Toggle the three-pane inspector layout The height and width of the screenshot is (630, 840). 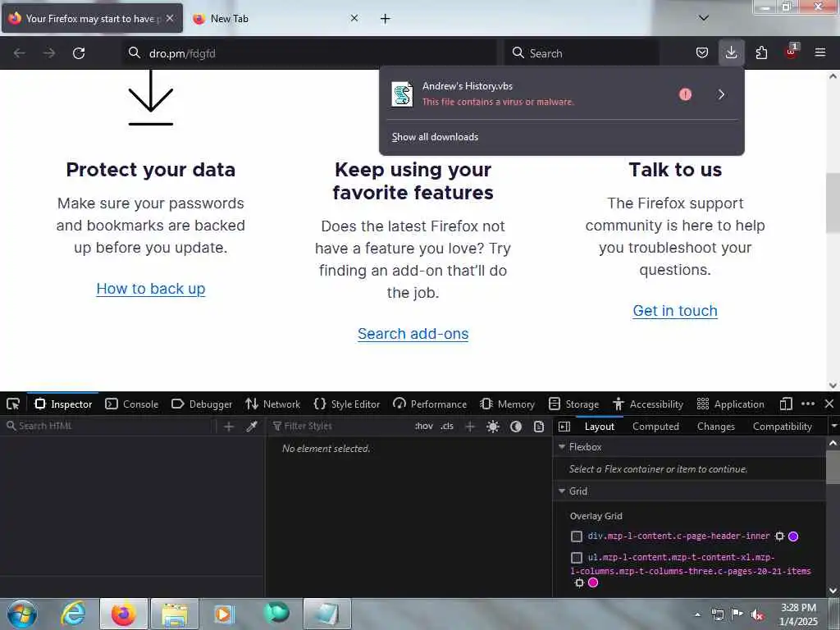pyautogui.click(x=564, y=427)
